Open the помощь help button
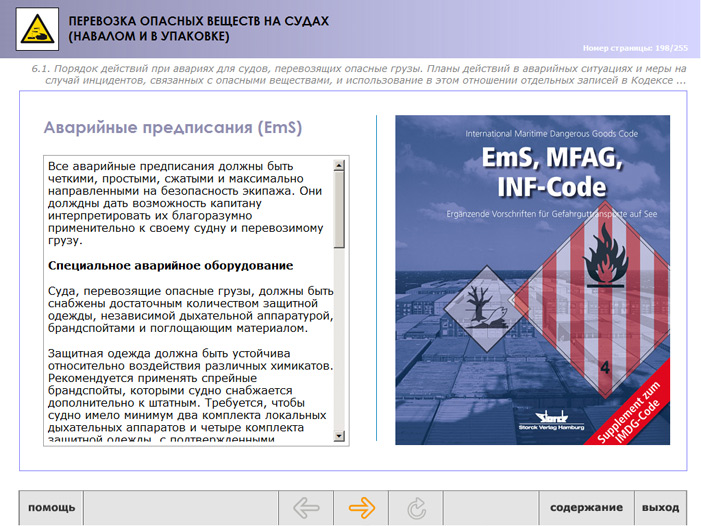The height and width of the screenshot is (526, 701). (x=51, y=508)
